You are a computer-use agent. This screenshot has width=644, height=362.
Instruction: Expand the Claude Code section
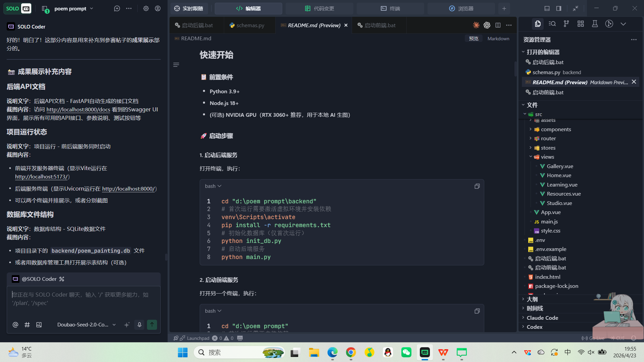coord(542,318)
